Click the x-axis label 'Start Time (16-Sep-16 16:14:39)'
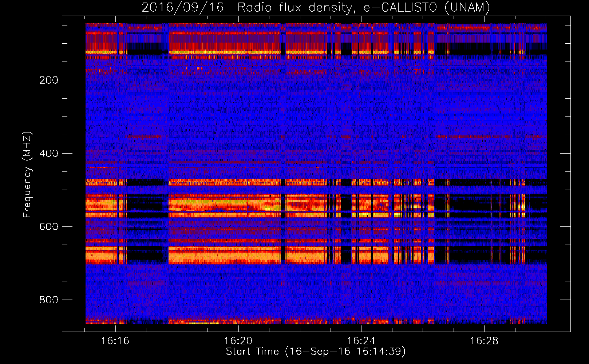 (x=316, y=352)
